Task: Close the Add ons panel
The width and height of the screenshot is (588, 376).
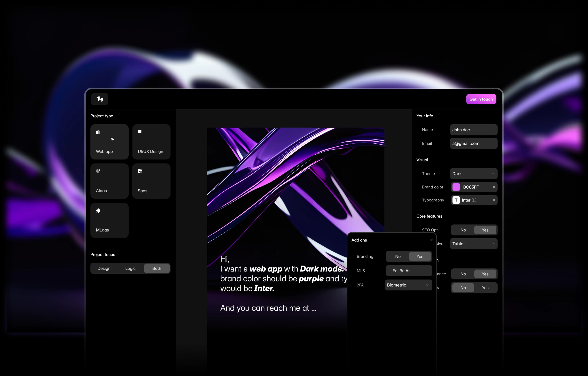Action: [x=431, y=240]
